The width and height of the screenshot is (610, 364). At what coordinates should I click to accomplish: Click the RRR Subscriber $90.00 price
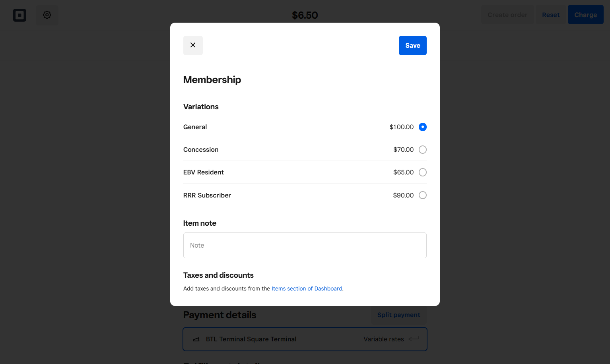coord(403,195)
